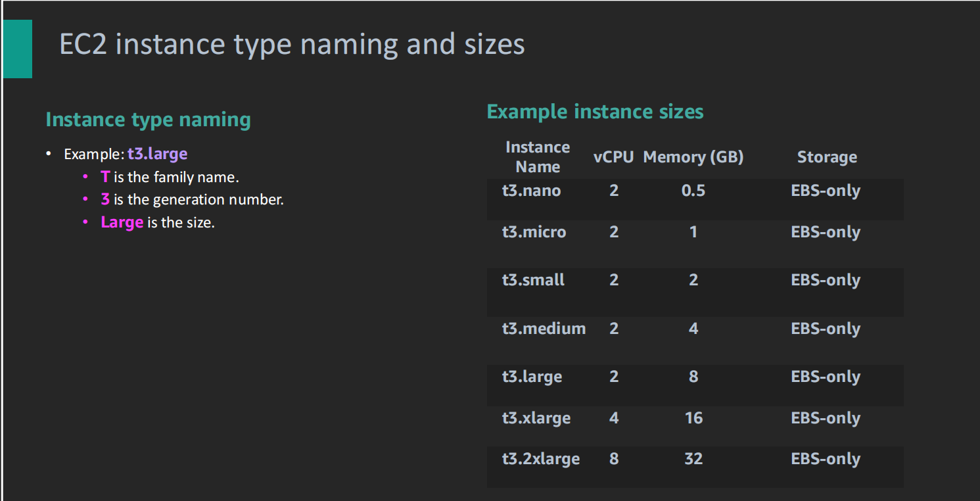Click the 'Instance Name' column header
This screenshot has height=501, width=980.
click(538, 157)
